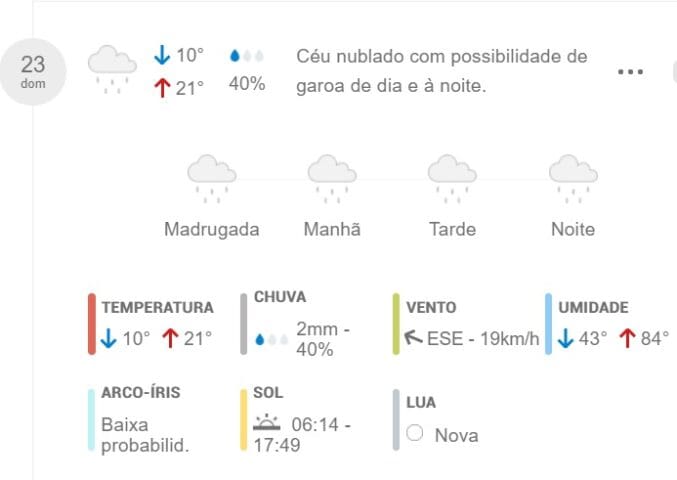Click the Noite rain cloud icon
This screenshot has width=677, height=480.
click(573, 178)
